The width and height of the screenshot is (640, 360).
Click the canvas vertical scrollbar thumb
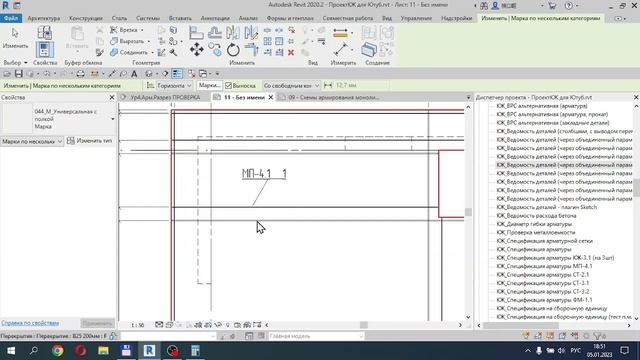coord(468,212)
